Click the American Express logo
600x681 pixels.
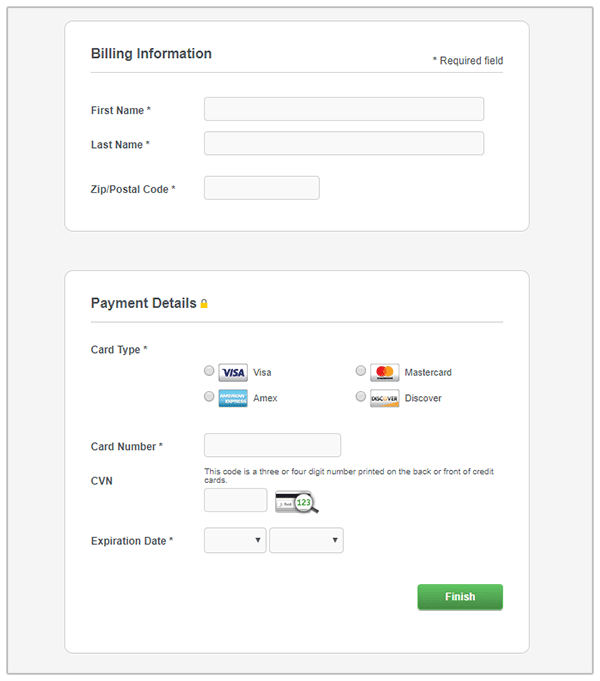233,398
